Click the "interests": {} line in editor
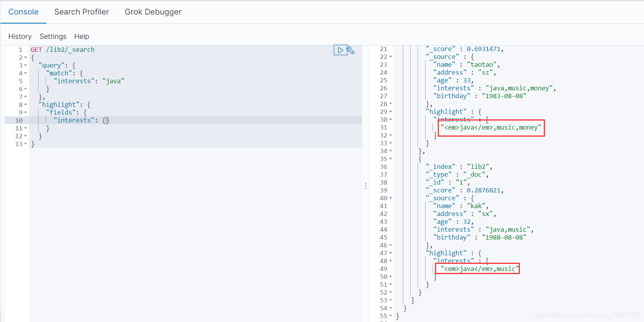This screenshot has width=644, height=322. (x=81, y=120)
